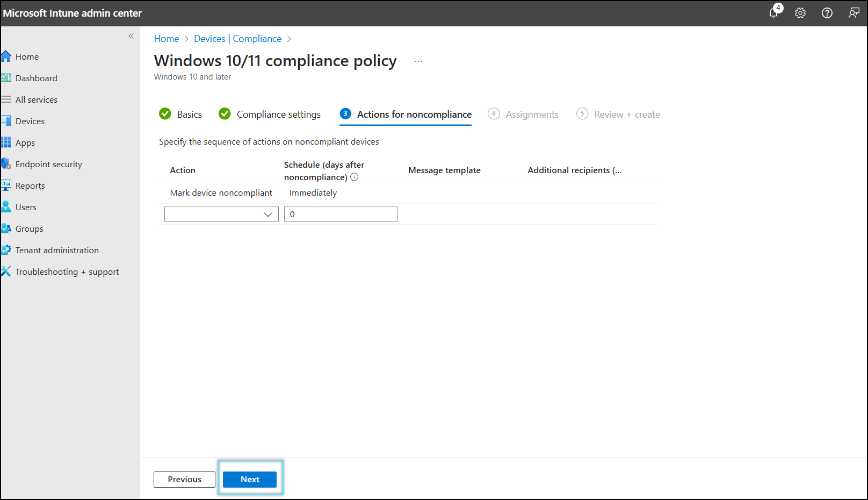
Task: Switch to the Compliance settings step tab
Action: click(279, 114)
